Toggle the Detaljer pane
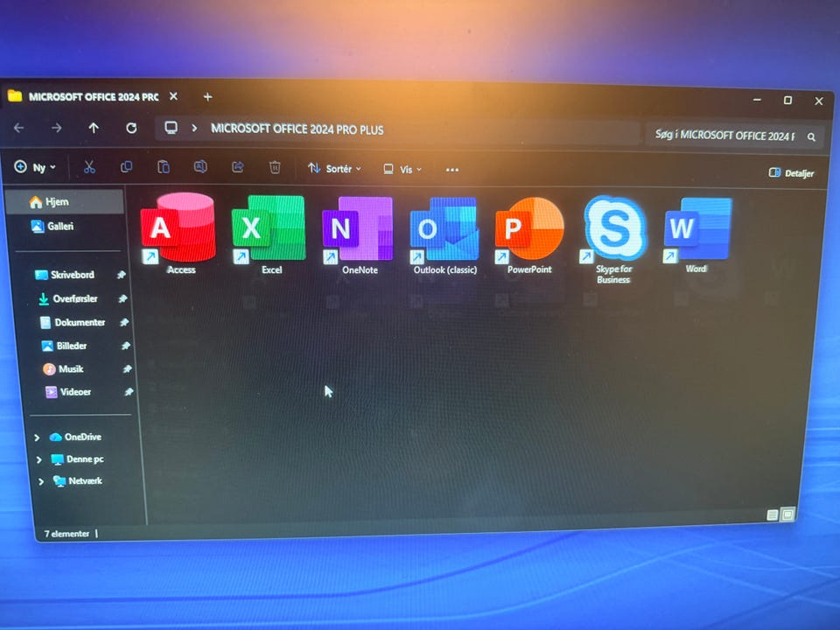Viewport: 840px width, 630px height. pyautogui.click(x=791, y=173)
